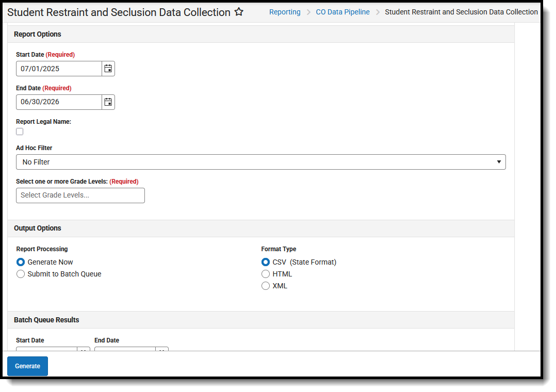This screenshot has height=392, width=556.
Task: Open the Select Grade Levels picker
Action: pyautogui.click(x=80, y=195)
